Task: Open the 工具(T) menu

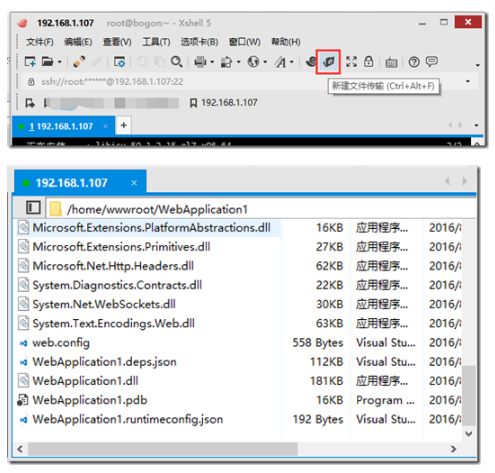Action: tap(156, 42)
